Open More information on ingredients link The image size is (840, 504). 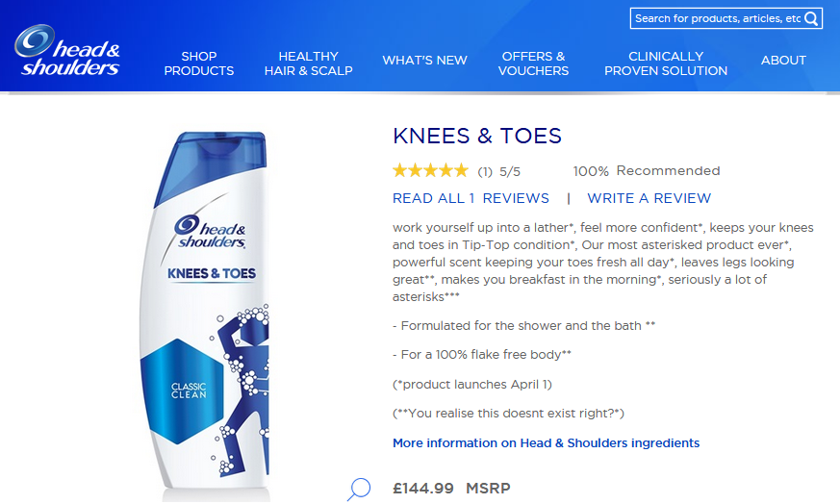[x=546, y=443]
